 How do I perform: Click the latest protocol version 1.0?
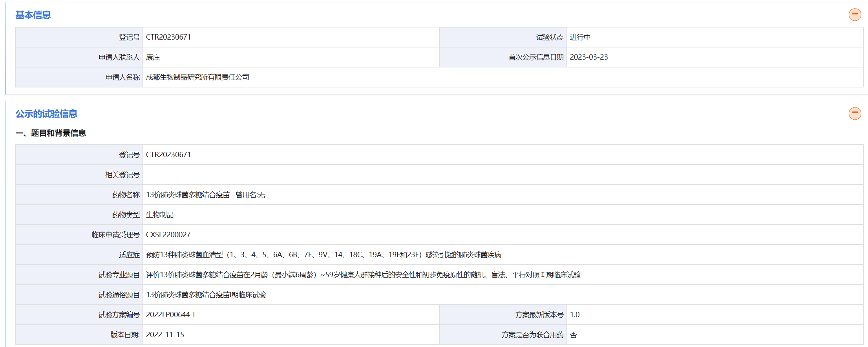574,315
